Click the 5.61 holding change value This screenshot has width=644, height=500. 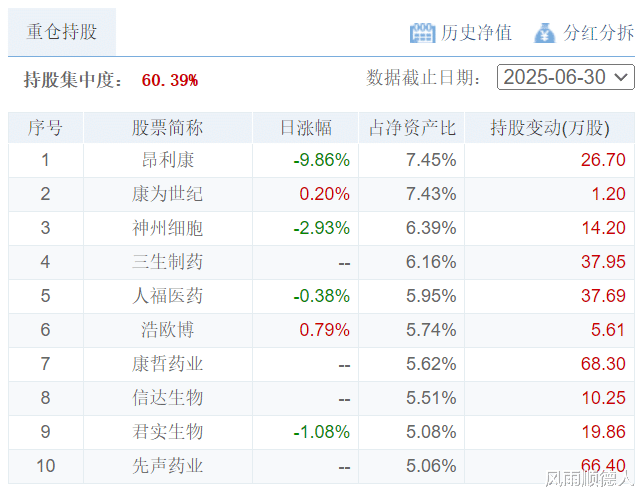[608, 330]
